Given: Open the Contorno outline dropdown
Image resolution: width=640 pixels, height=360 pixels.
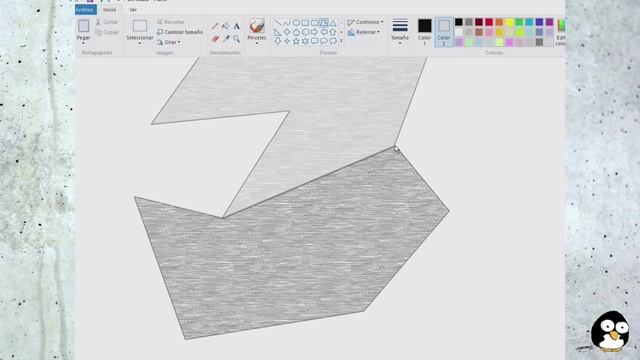Looking at the screenshot, I should [x=365, y=22].
